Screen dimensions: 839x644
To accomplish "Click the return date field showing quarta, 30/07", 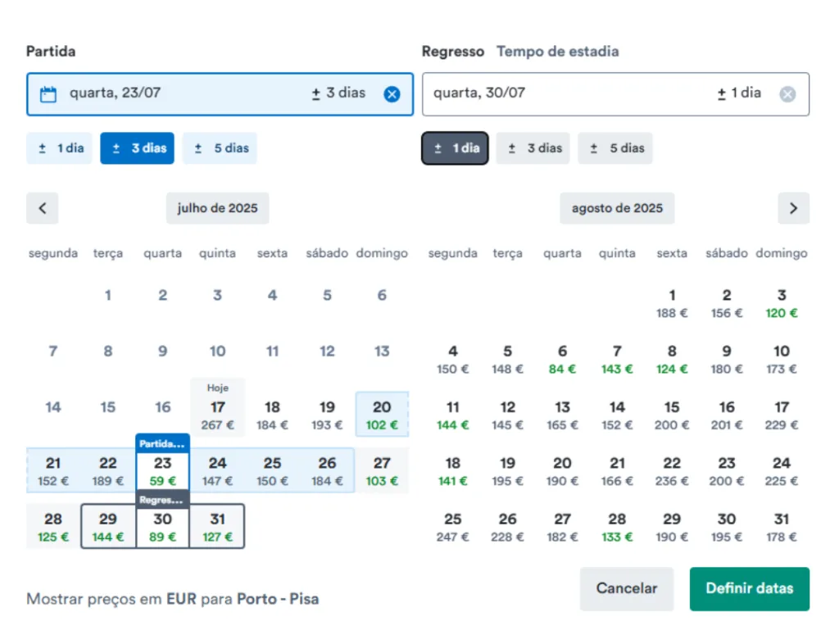I will 565,94.
